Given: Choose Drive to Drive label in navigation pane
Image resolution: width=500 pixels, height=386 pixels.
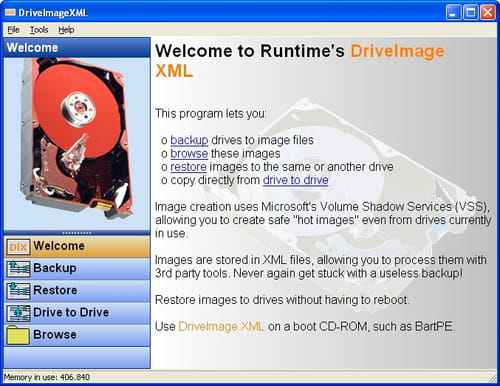Looking at the screenshot, I should pyautogui.click(x=71, y=312).
